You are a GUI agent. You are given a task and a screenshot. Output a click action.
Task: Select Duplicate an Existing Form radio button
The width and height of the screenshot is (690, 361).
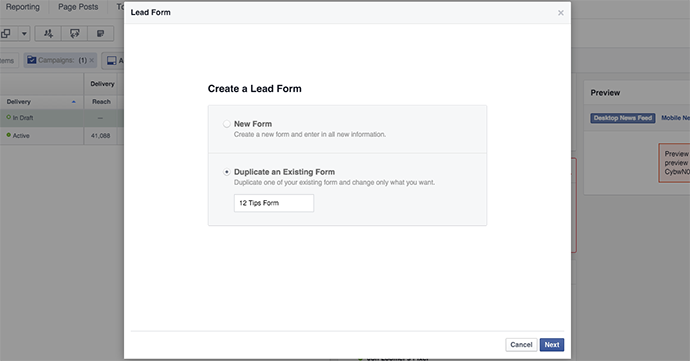[x=227, y=172]
